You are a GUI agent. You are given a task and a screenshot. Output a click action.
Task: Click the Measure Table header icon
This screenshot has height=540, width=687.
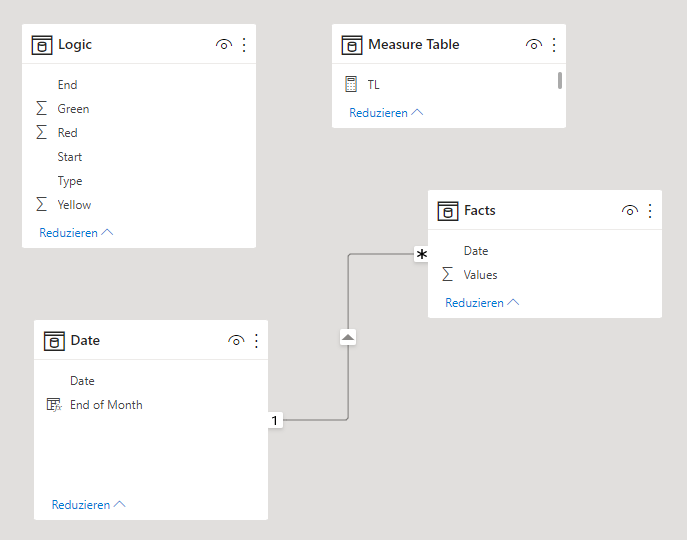[x=352, y=45]
